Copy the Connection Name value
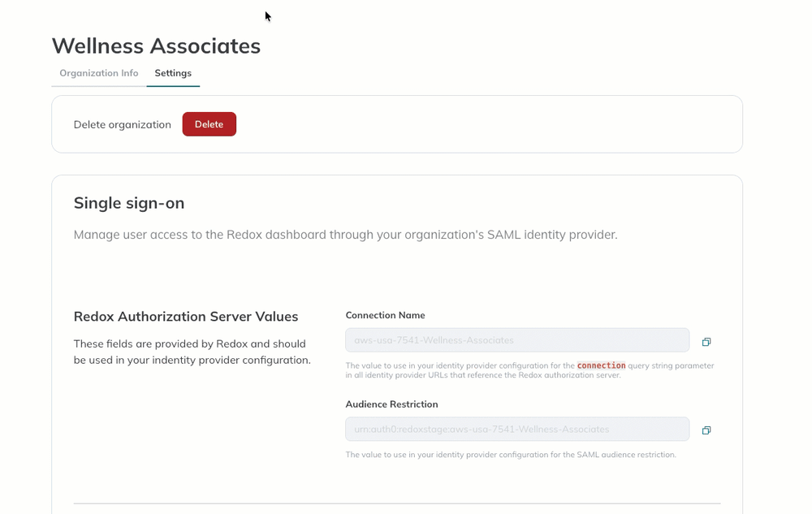 [x=706, y=342]
